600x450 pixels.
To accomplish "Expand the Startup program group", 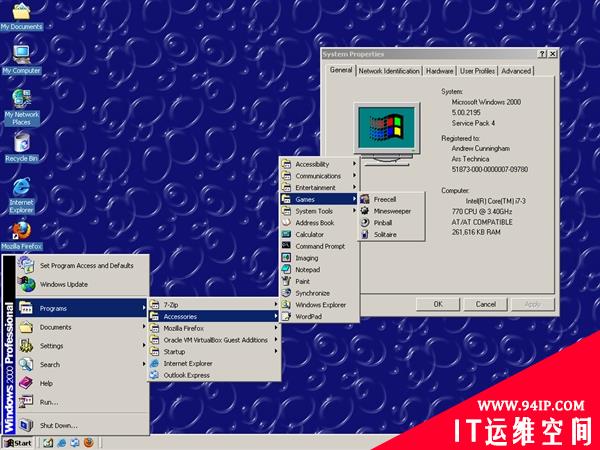I will (214, 352).
